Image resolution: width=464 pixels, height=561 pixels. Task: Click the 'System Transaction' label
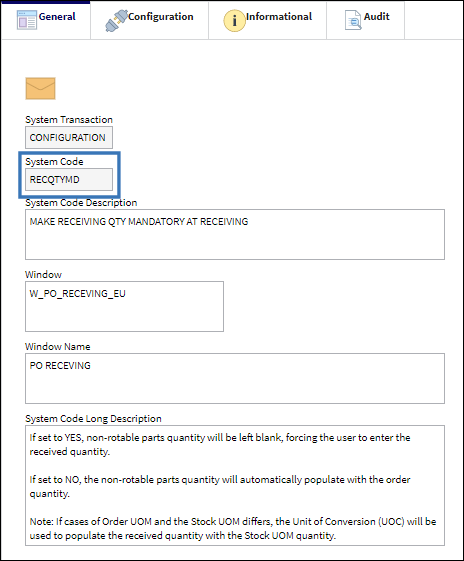(69, 119)
